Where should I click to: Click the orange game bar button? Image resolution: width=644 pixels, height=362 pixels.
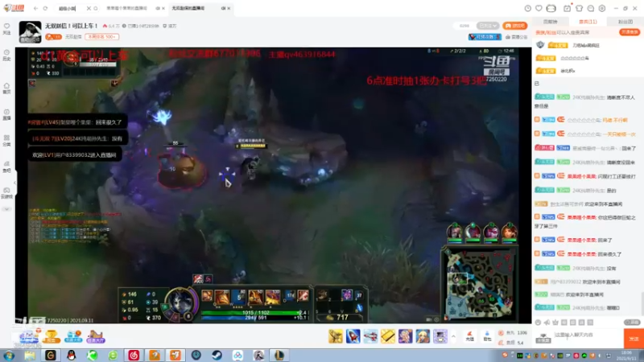tap(514, 26)
